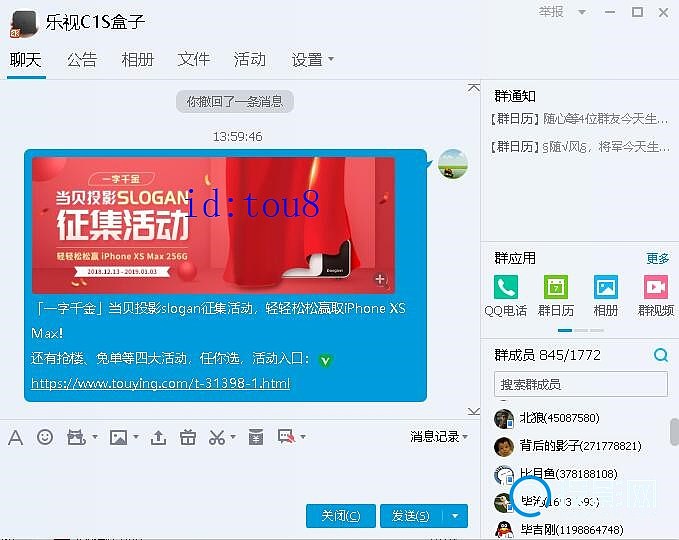Open the 消息记录 message history dropdown
This screenshot has width=679, height=540.
click(439, 437)
